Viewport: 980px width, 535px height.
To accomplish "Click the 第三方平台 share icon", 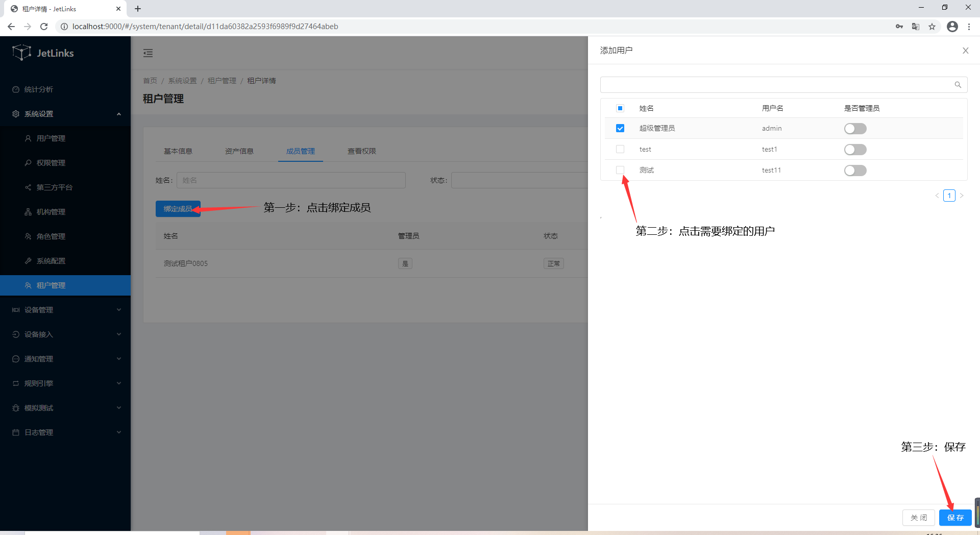I will pos(28,187).
